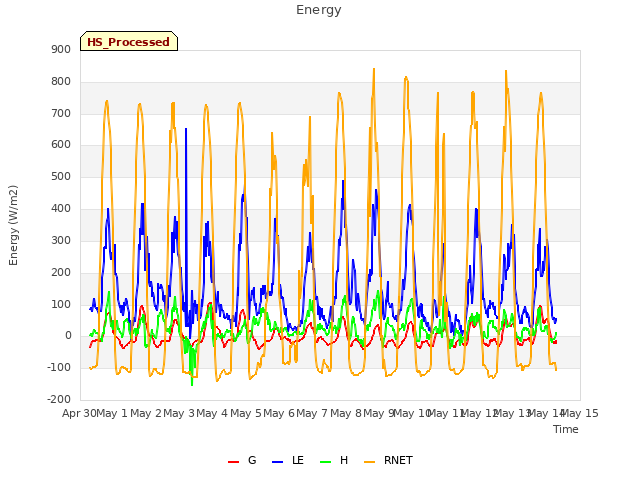Select the RNET legend label
This screenshot has width=640, height=480.
coord(398,460)
